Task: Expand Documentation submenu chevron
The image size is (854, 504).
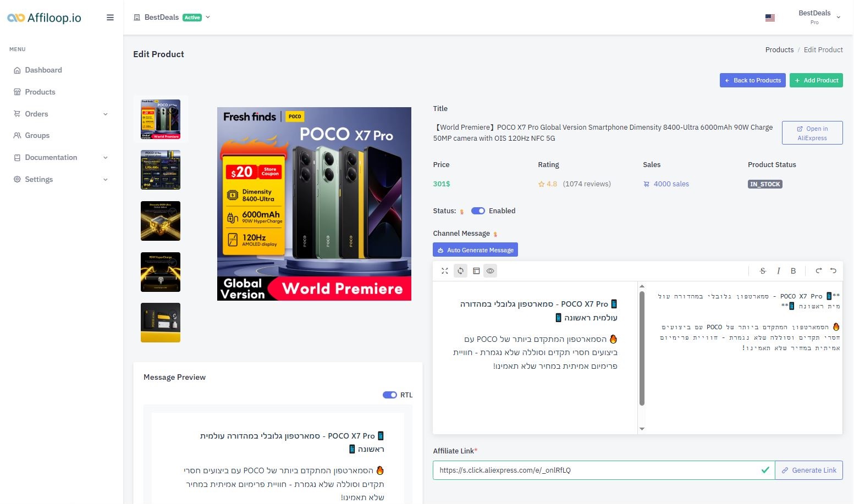Action: coord(106,157)
